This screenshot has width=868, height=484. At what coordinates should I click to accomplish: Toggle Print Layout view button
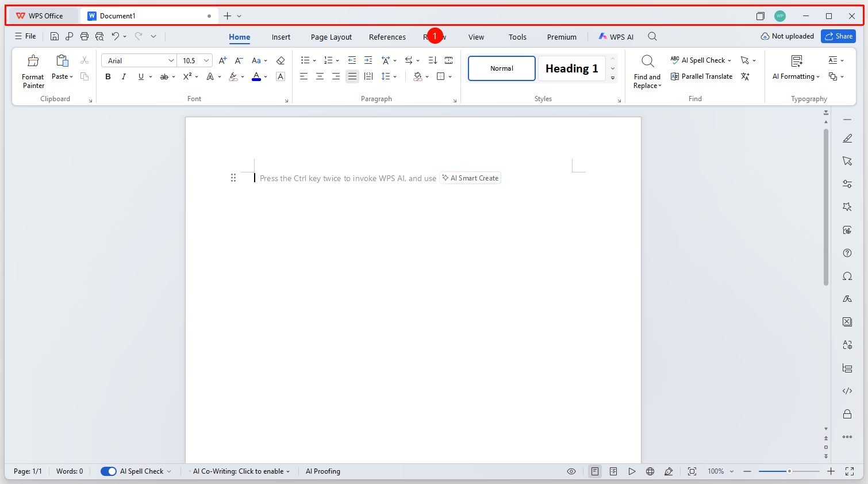coord(595,471)
